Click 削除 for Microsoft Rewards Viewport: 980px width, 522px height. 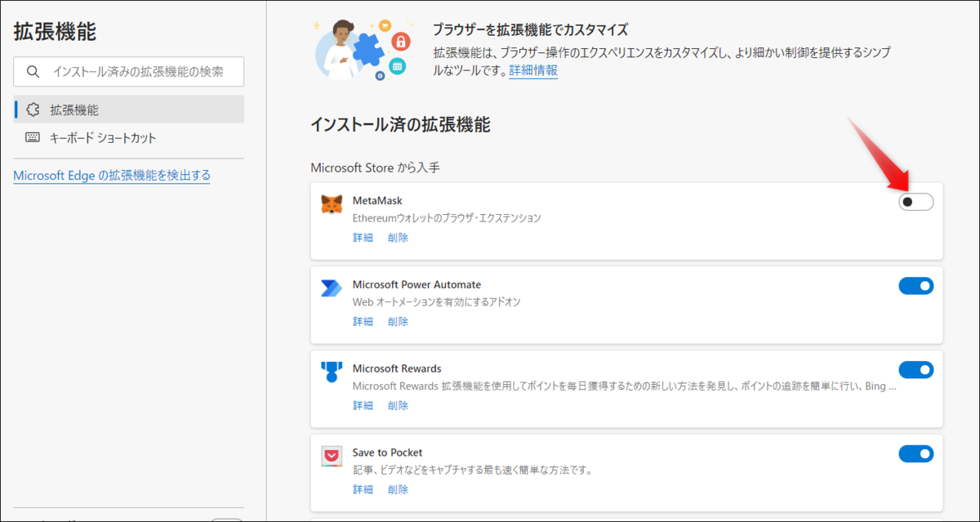(x=399, y=405)
